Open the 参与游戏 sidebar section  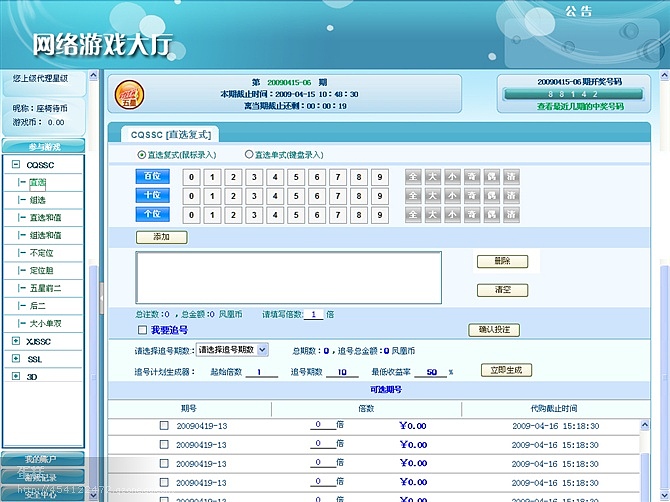tap(44, 146)
